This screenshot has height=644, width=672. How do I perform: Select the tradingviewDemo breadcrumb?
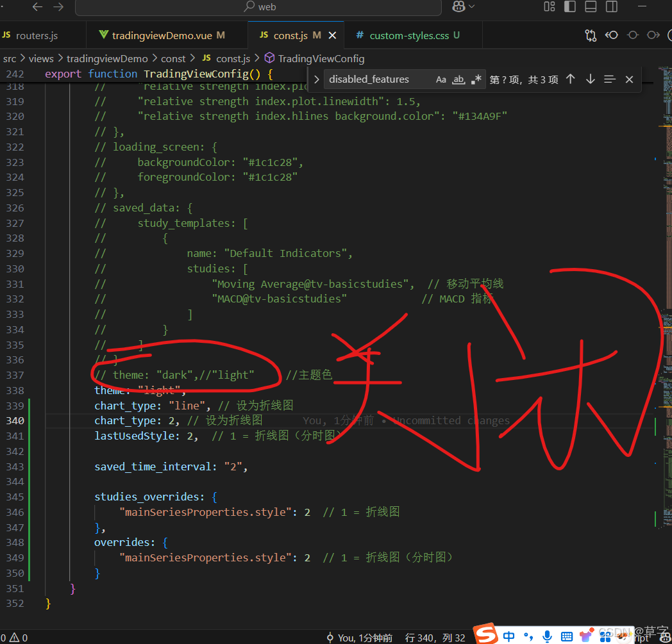[107, 59]
